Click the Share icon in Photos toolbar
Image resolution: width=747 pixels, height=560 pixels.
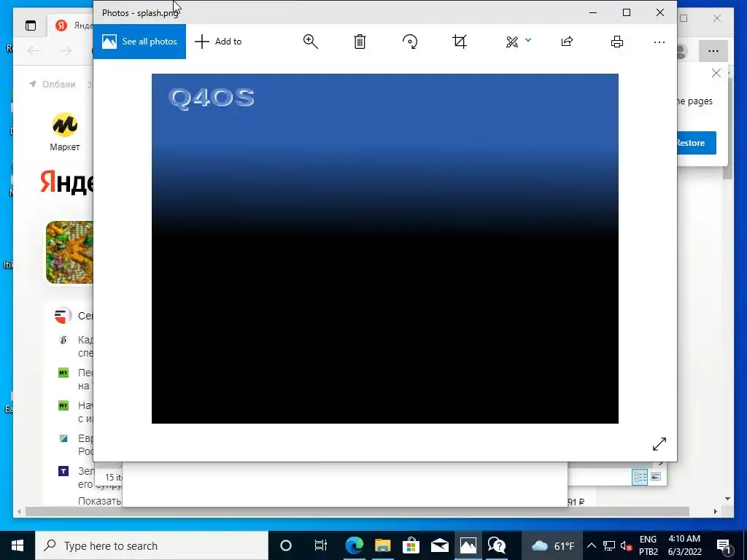click(567, 42)
